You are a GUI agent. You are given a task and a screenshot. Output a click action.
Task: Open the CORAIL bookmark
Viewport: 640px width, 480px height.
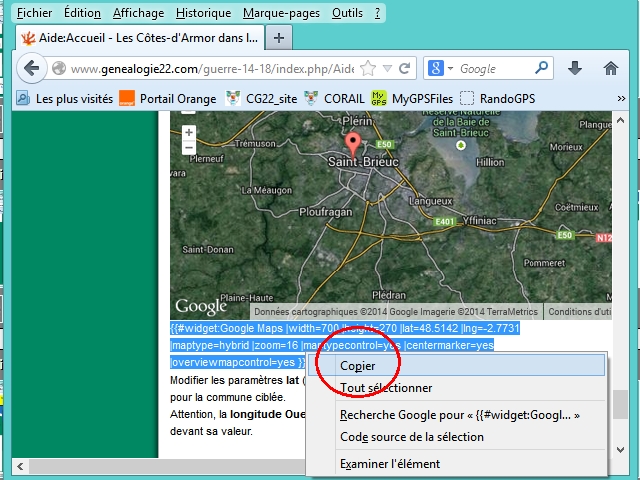tap(334, 98)
